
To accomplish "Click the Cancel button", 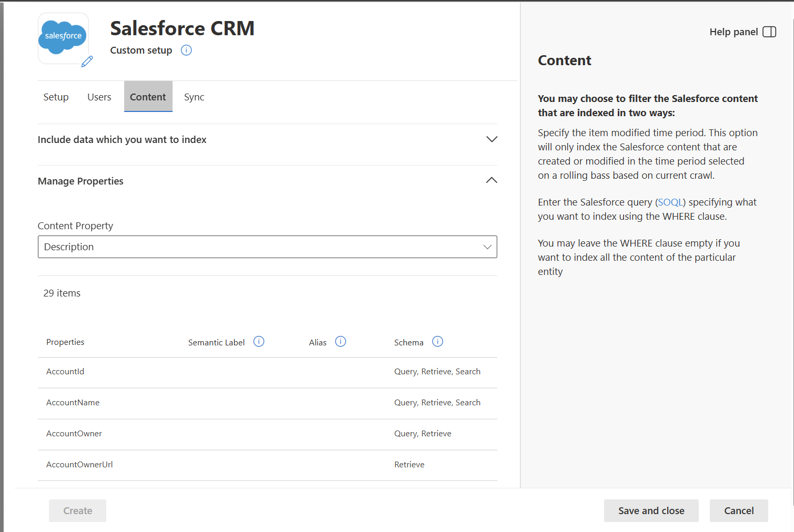I will [x=739, y=510].
